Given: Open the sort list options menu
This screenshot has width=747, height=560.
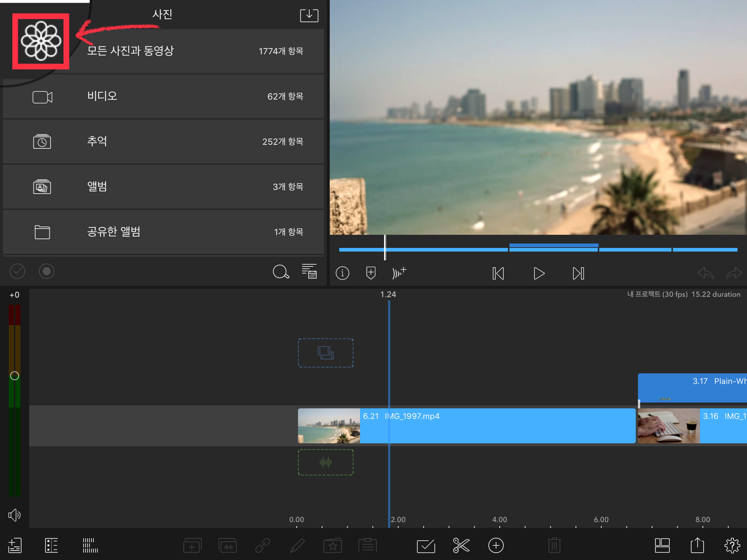Looking at the screenshot, I should point(309,271).
